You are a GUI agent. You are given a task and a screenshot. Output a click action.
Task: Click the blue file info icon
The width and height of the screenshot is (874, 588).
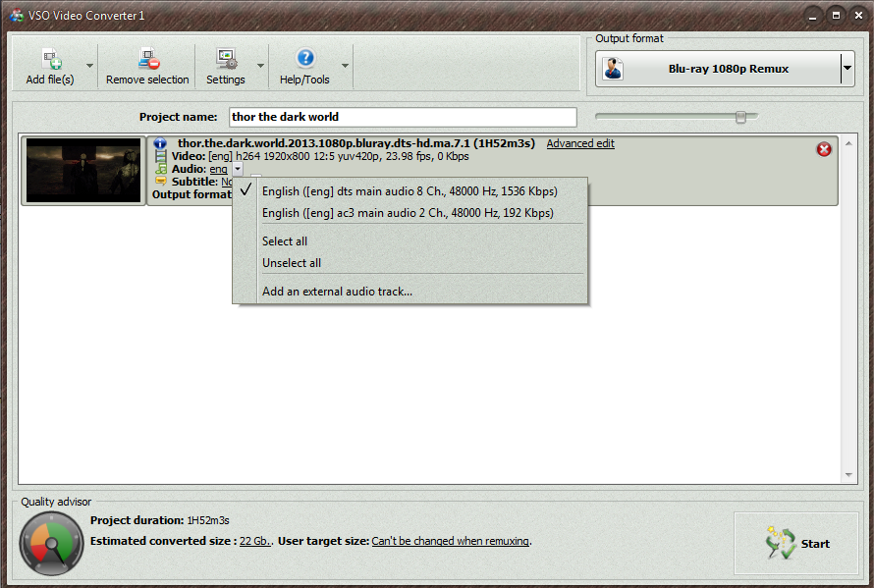coord(160,143)
